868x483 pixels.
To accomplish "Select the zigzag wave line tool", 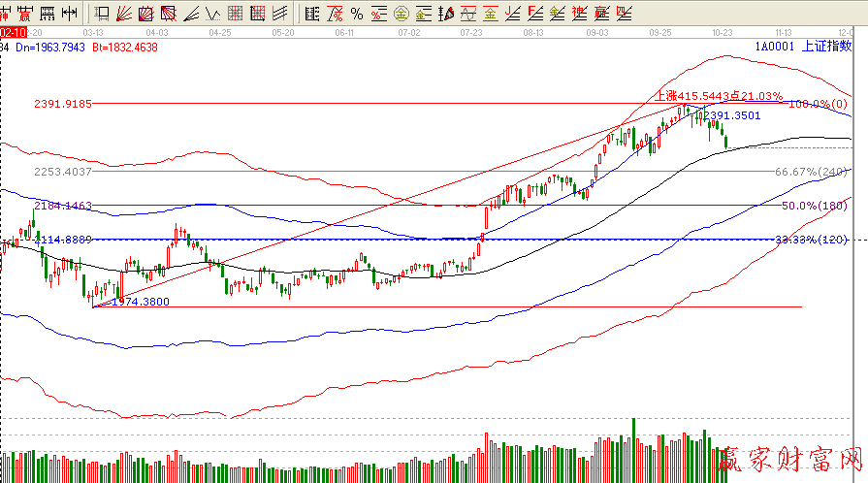I will pos(213,13).
